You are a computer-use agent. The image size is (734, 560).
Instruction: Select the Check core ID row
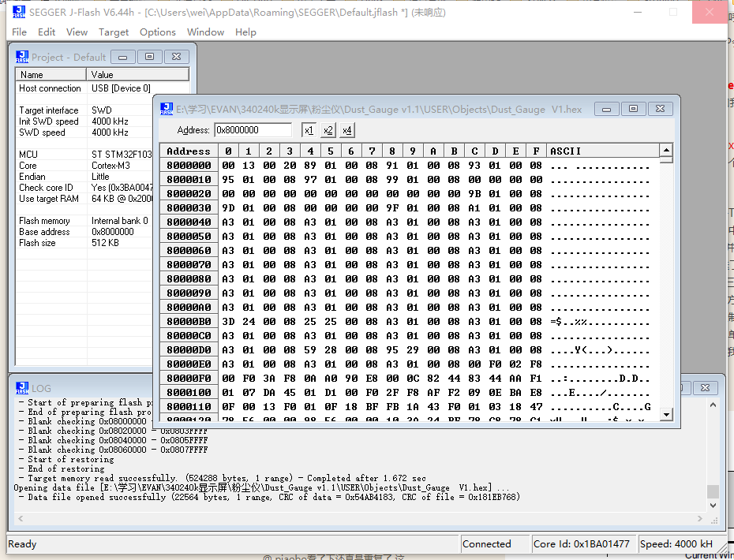pos(84,188)
